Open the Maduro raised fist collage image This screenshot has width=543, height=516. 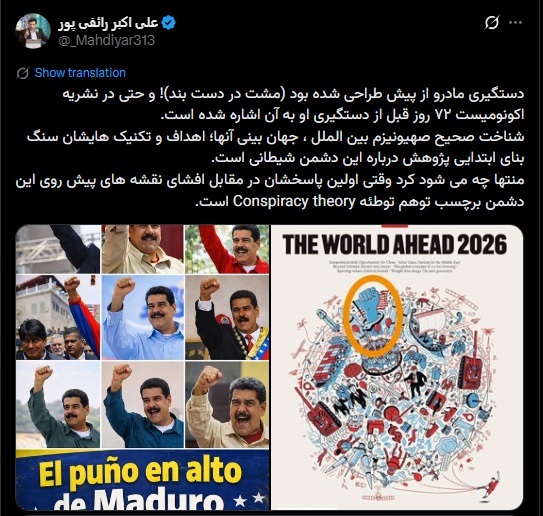coord(142,367)
